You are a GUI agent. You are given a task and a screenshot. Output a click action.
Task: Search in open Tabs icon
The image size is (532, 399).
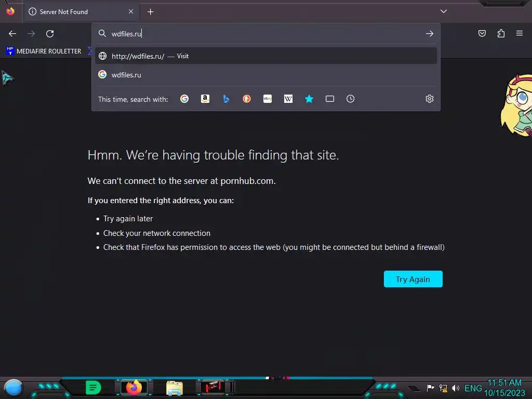[330, 99]
